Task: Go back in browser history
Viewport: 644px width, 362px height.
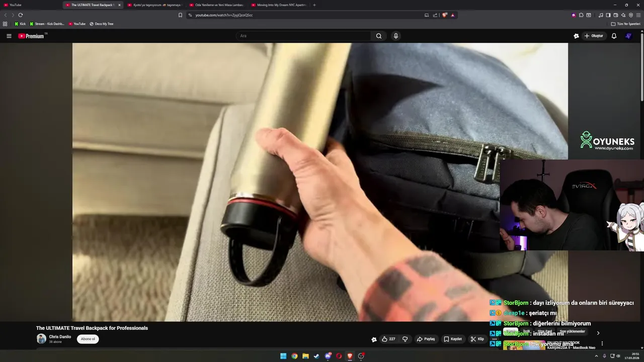Action: (6, 15)
